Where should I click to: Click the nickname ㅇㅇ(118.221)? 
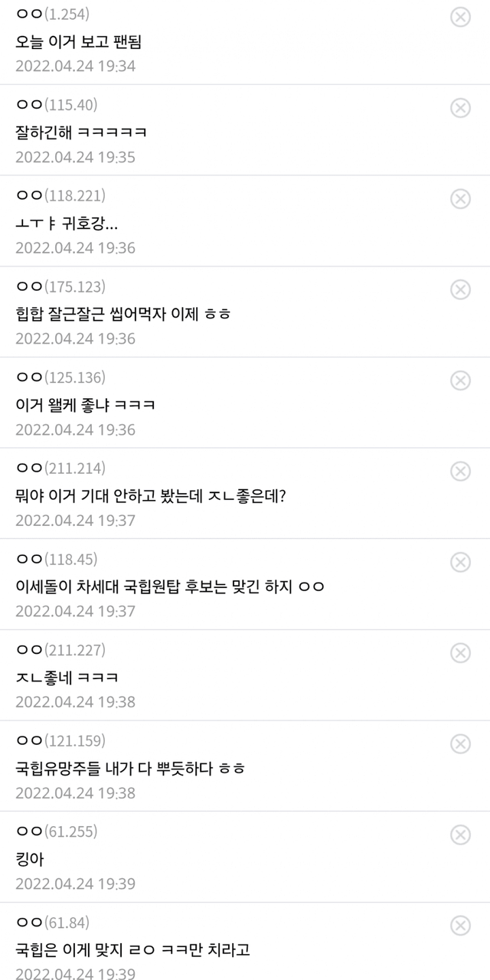coord(60,196)
